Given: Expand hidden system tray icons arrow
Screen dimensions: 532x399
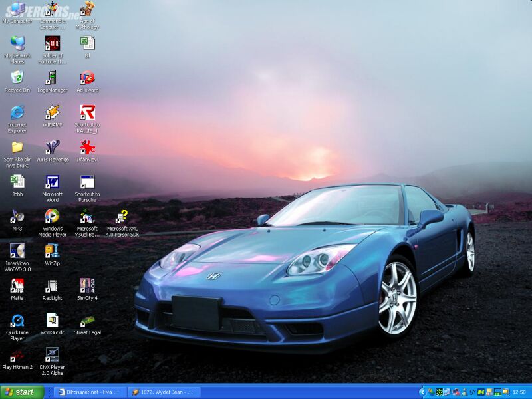Looking at the screenshot, I should tap(422, 392).
